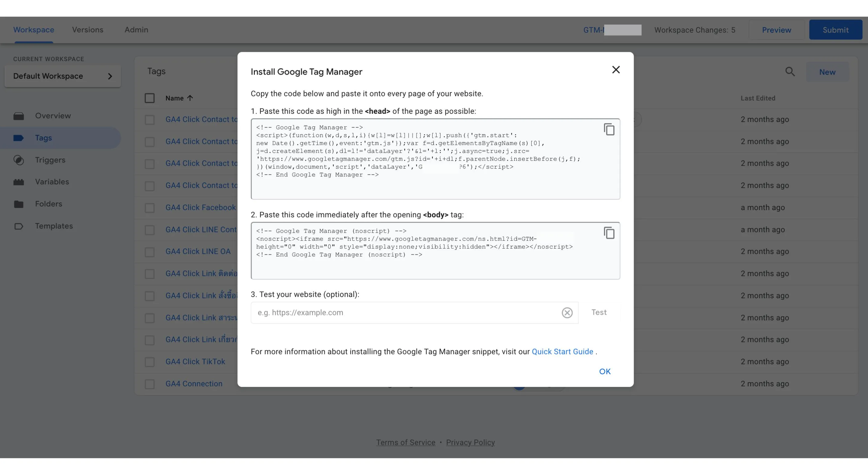Open Workspace Changes: 5
Screen dimensions: 868x475
[x=694, y=30]
